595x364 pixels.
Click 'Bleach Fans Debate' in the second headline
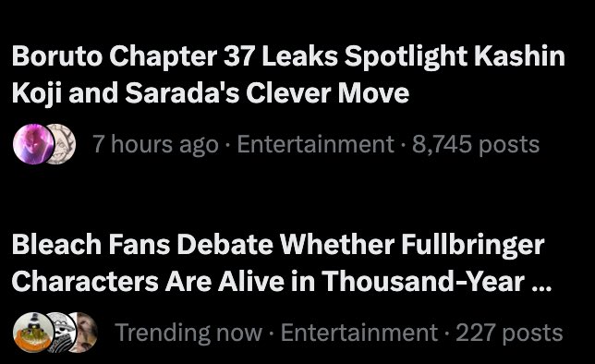142,245
